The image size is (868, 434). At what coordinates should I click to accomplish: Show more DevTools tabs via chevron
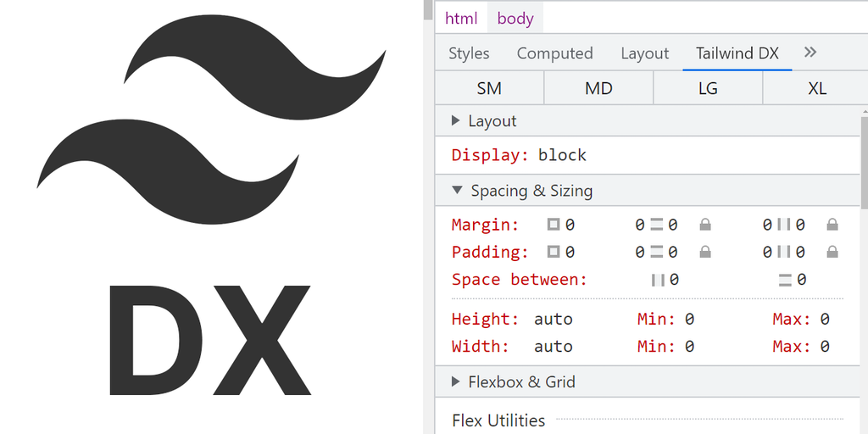tap(810, 53)
